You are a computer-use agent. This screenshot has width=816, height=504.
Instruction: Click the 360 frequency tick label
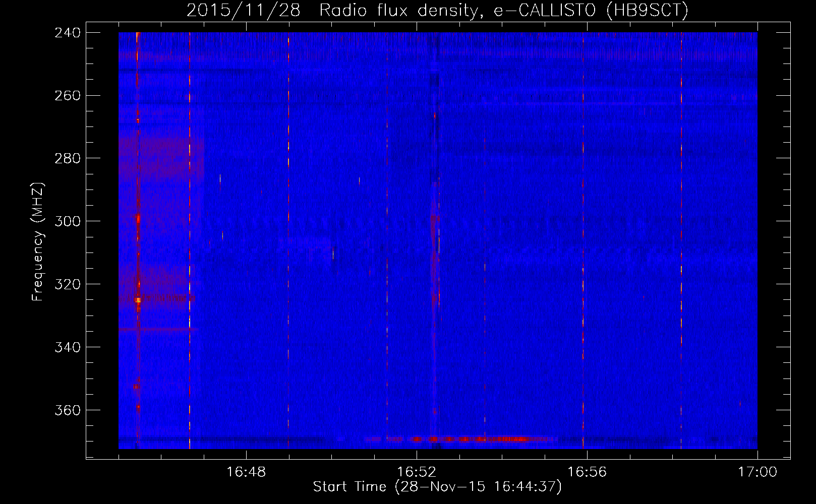(68, 410)
